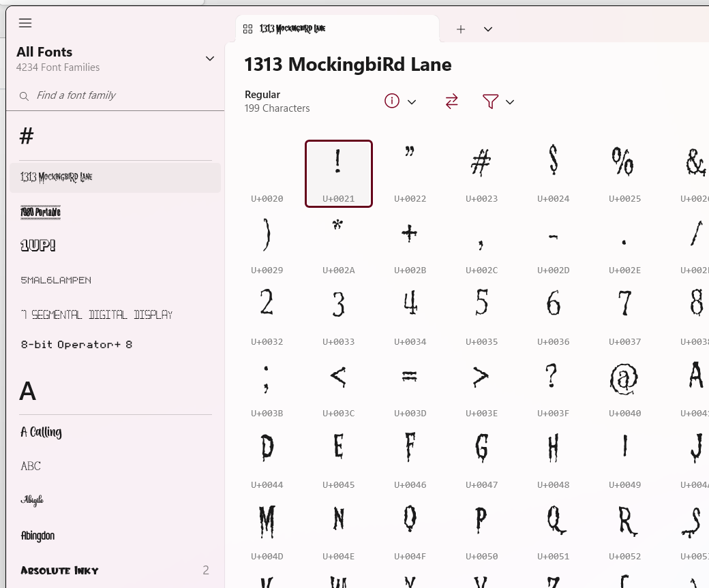Select the Abingdon font

(115, 536)
